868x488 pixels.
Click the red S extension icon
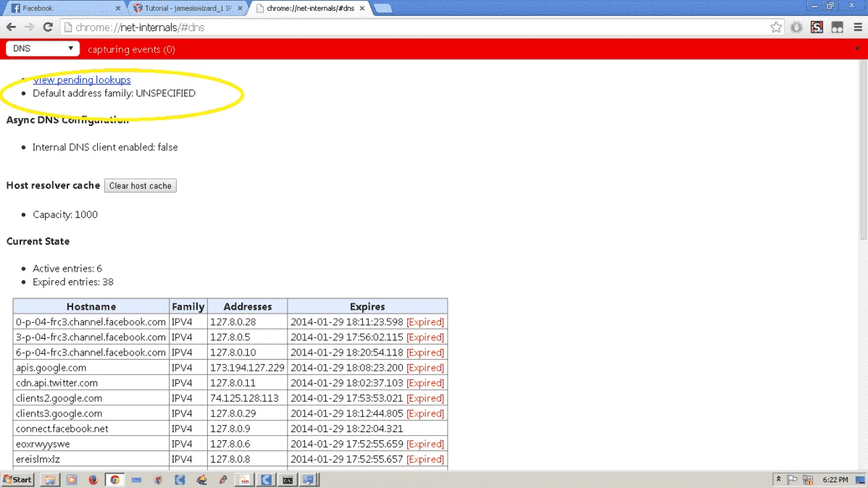(x=817, y=27)
